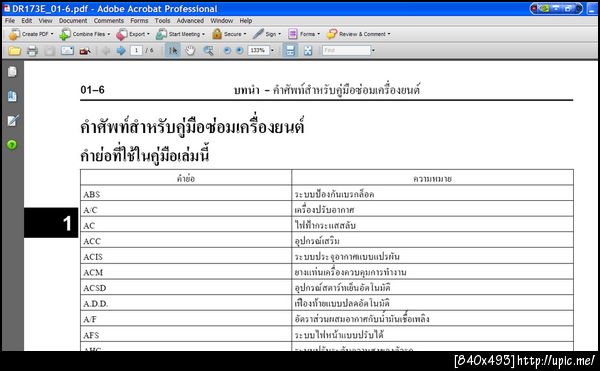Open the Find options dropdown arrow
Viewport: 600px width, 371px height.
373,50
